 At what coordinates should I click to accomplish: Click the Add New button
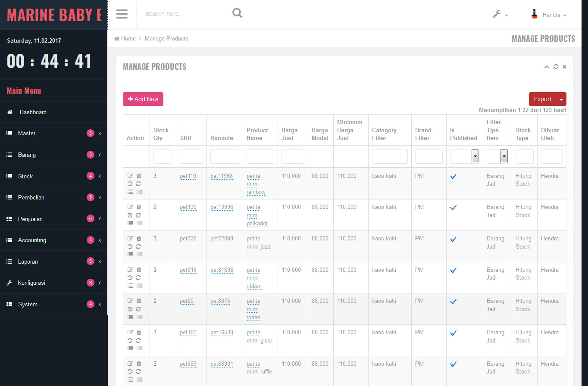tap(143, 99)
